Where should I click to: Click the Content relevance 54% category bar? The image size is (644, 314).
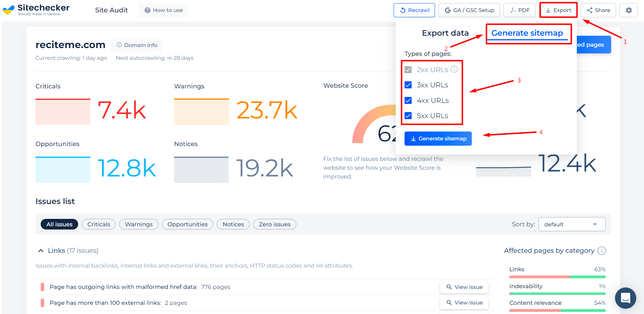[x=557, y=310]
